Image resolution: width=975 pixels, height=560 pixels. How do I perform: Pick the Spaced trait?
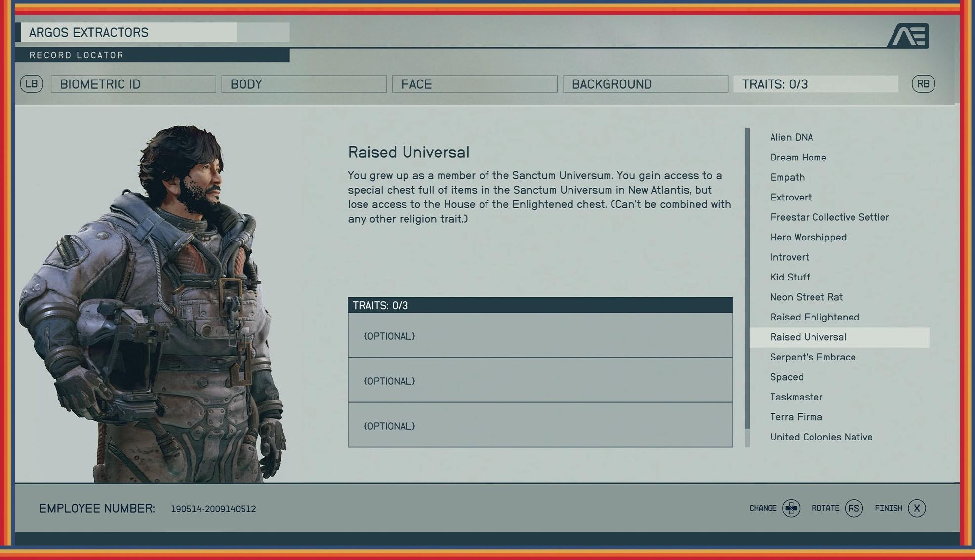(x=787, y=377)
